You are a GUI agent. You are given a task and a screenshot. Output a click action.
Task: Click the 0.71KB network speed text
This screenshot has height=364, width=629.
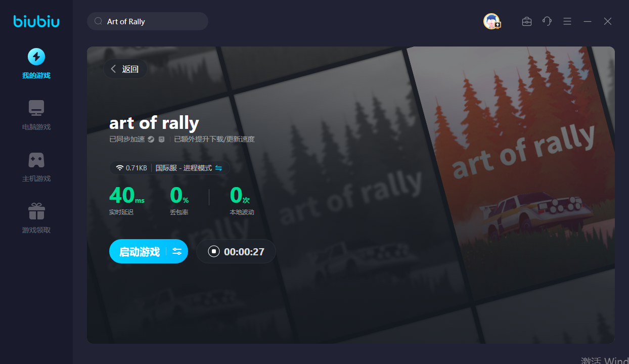pyautogui.click(x=137, y=168)
